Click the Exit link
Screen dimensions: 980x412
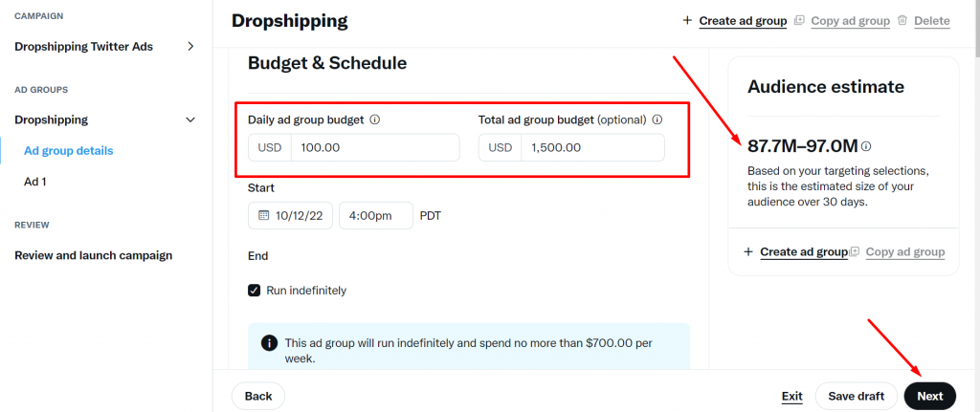coord(791,396)
